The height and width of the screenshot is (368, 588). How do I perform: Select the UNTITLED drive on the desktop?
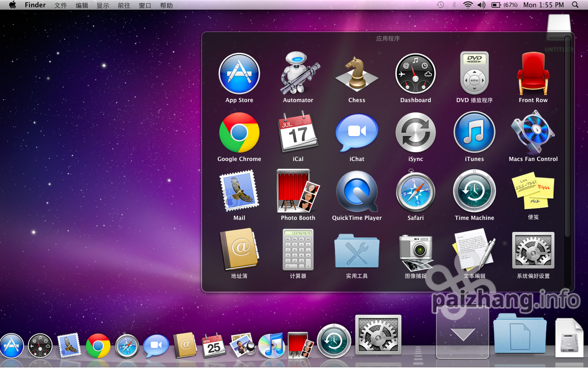pyautogui.click(x=559, y=33)
